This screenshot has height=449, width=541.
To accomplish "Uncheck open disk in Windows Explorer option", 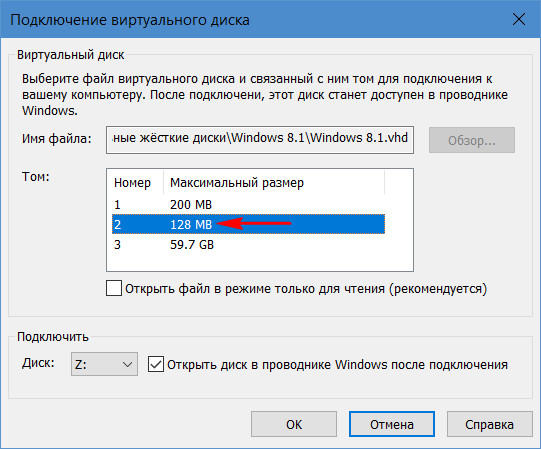I will pyautogui.click(x=156, y=364).
